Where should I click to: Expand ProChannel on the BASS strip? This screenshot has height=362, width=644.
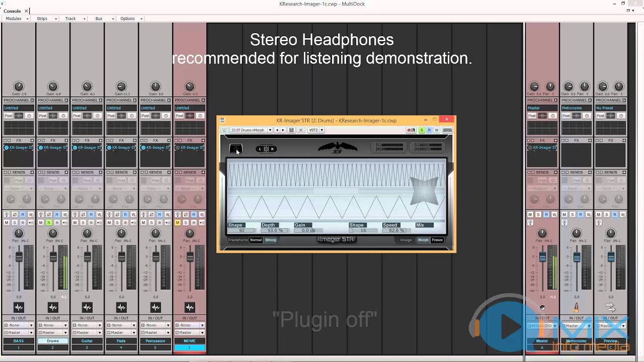pos(32,100)
